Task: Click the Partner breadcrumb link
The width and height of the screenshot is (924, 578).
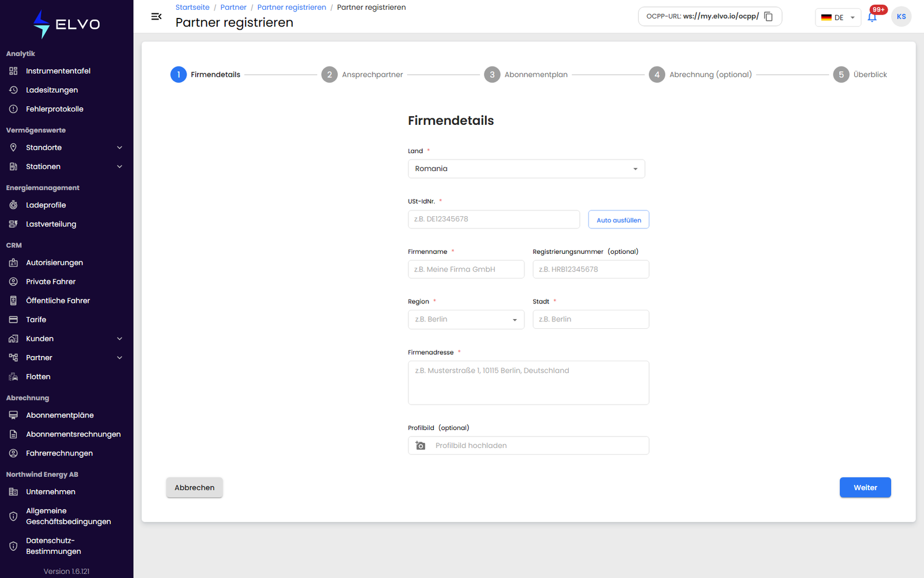Action: (x=233, y=8)
